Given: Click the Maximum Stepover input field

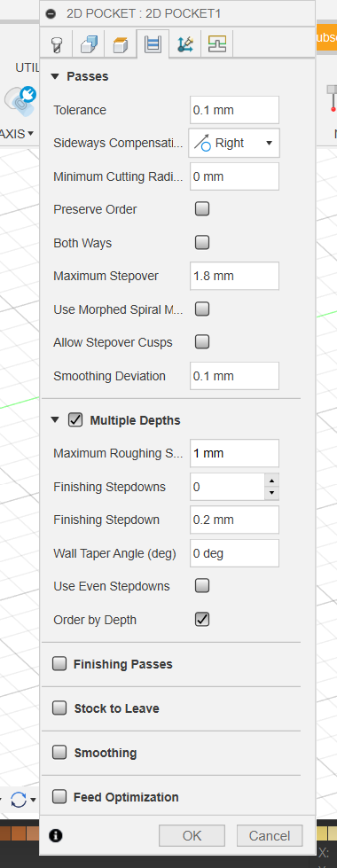Looking at the screenshot, I should pyautogui.click(x=234, y=276).
